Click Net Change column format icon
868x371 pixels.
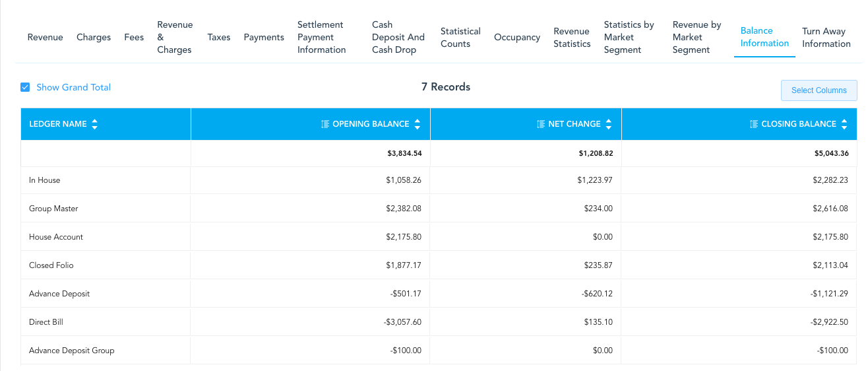[541, 124]
